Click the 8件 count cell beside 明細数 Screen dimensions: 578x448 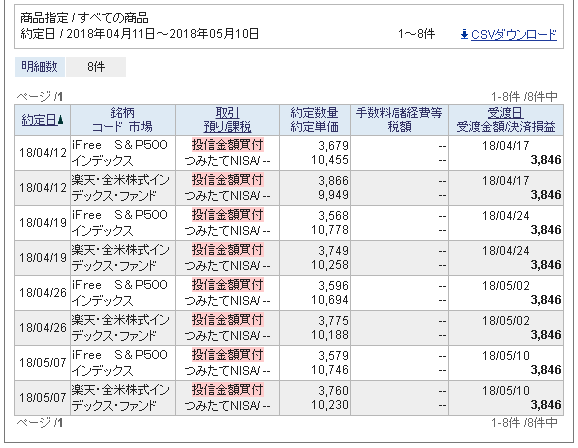(x=96, y=67)
